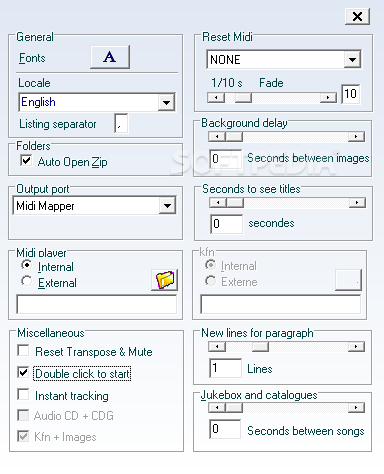Click New lines for paragraph left arrow

pyautogui.click(x=217, y=347)
